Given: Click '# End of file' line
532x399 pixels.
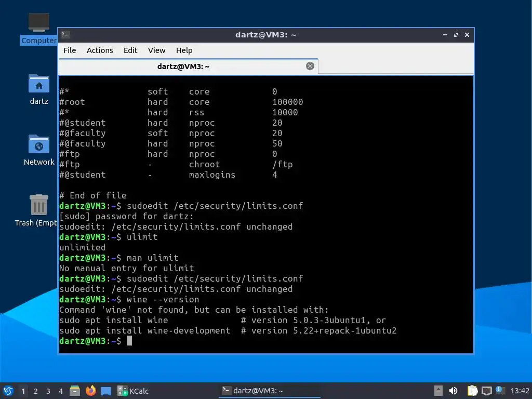Looking at the screenshot, I should (x=93, y=196).
